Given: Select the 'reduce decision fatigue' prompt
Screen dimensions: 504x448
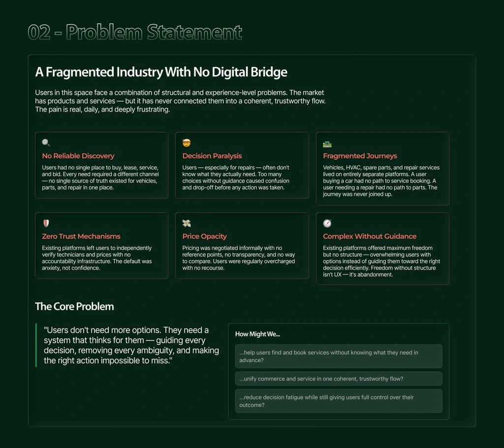Looking at the screenshot, I should click(x=339, y=401).
